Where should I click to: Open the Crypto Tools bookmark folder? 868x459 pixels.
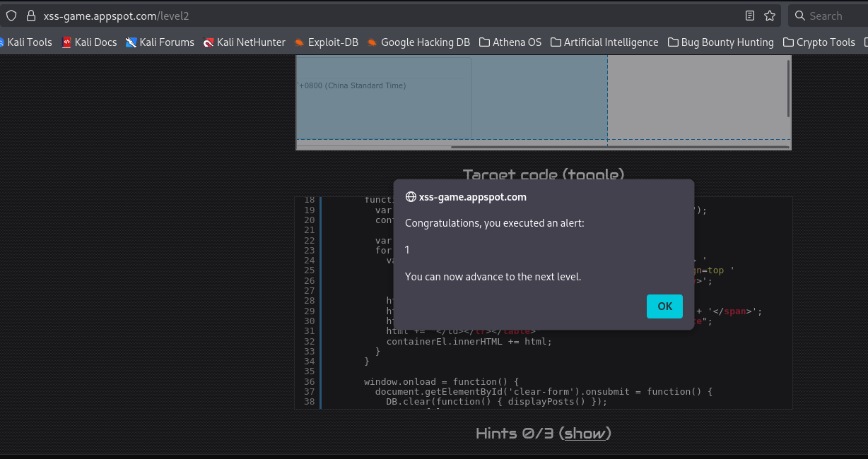tap(819, 42)
